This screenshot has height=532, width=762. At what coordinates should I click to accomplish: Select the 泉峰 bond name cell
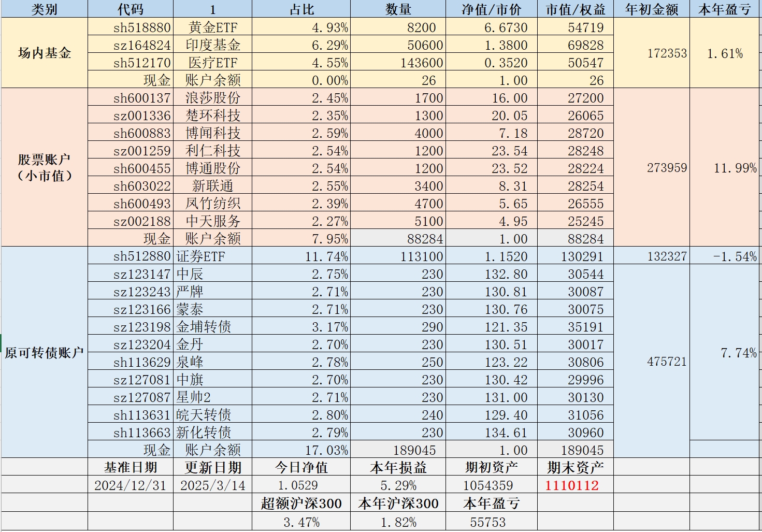click(213, 362)
